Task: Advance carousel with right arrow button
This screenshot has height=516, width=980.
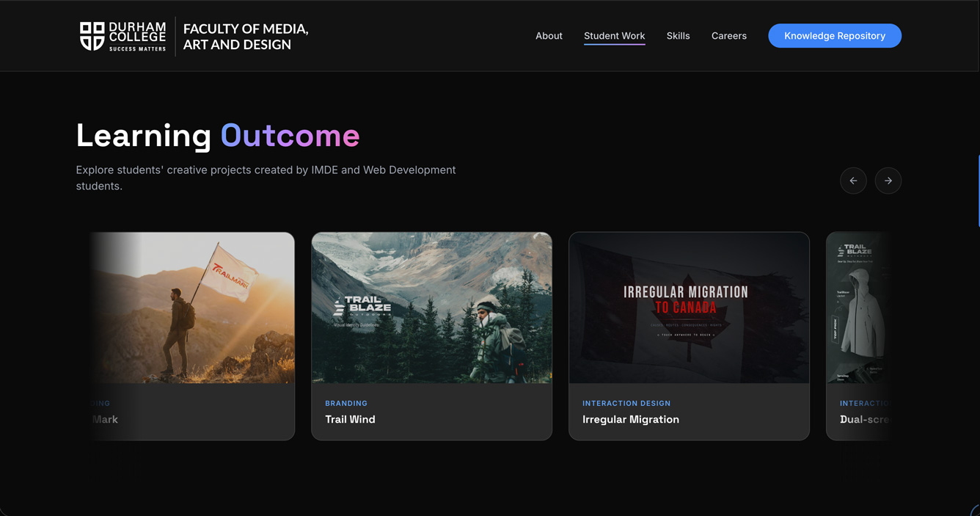Action: click(x=888, y=181)
